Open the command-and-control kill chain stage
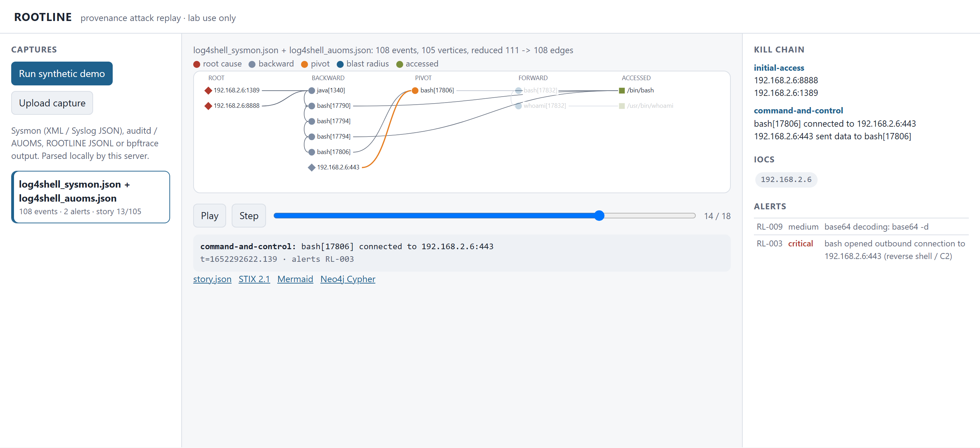This screenshot has width=980, height=448. [798, 110]
